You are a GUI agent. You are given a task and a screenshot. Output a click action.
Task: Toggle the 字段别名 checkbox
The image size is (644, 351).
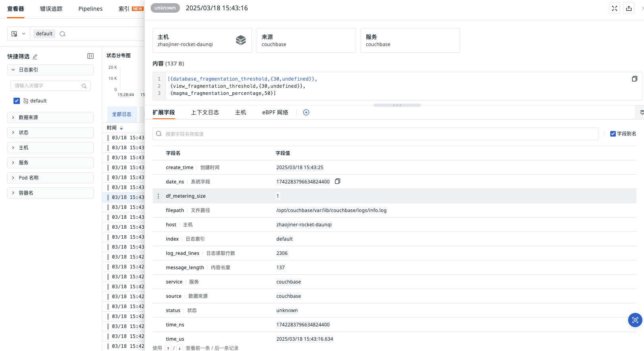click(613, 134)
